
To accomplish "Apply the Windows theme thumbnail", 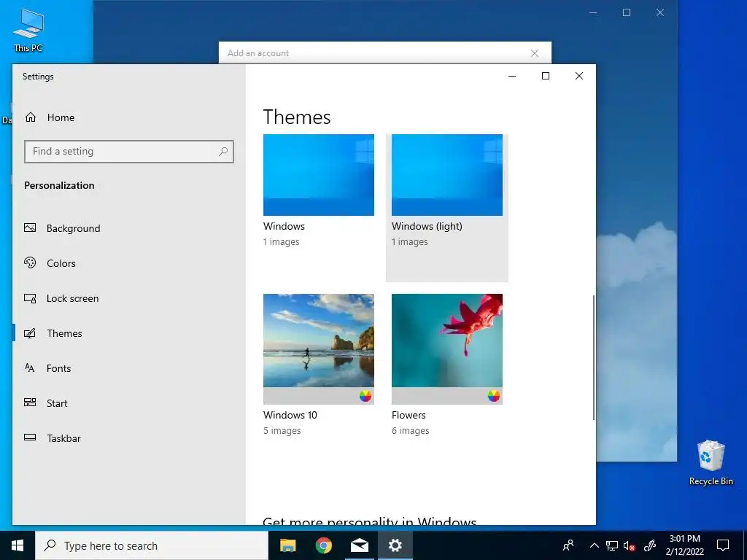I will tap(319, 175).
